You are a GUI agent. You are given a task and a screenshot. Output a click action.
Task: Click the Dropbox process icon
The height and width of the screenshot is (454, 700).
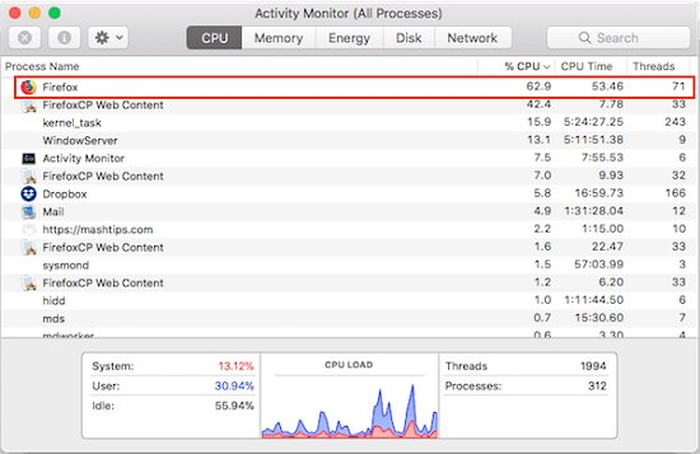pyautogui.click(x=28, y=193)
